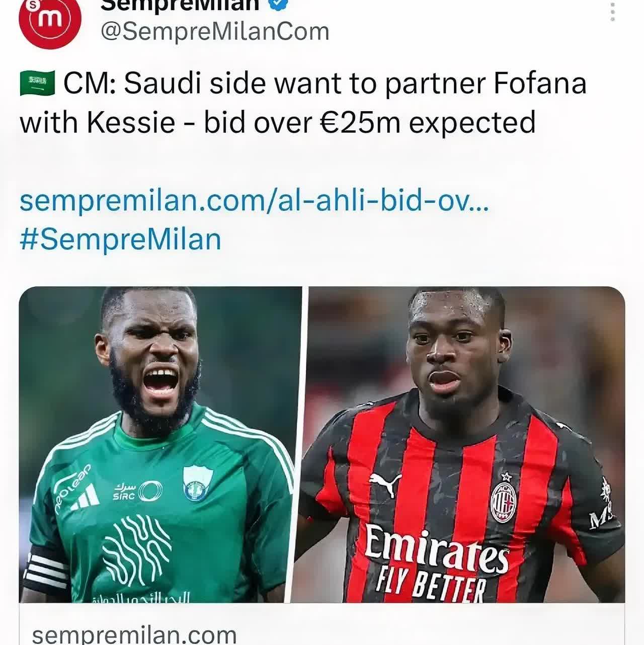The image size is (644, 645).
Task: Open the sempremilan.com/al-ahli-bid-ov… link
Action: point(254,200)
